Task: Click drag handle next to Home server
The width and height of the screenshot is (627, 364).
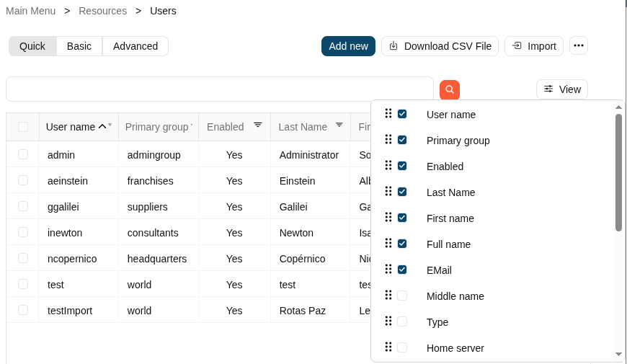Action: (388, 347)
